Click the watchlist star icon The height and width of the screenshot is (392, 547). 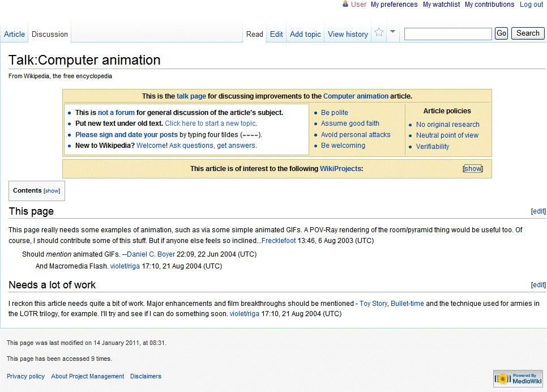click(379, 32)
